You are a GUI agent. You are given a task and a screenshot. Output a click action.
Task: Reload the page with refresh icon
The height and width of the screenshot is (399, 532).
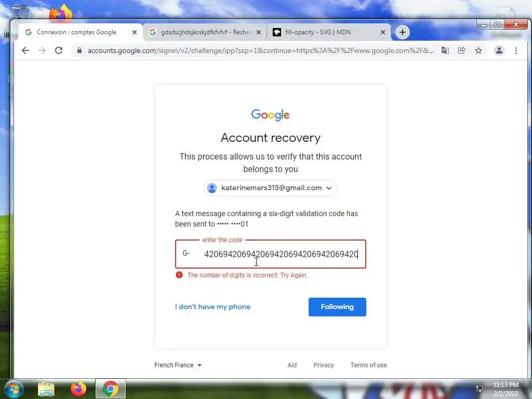[59, 50]
